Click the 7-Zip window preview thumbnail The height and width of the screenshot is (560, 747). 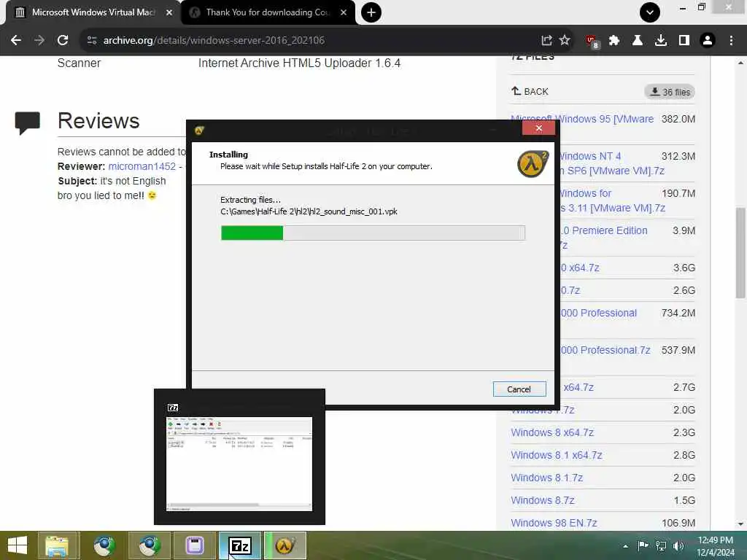coord(239,464)
